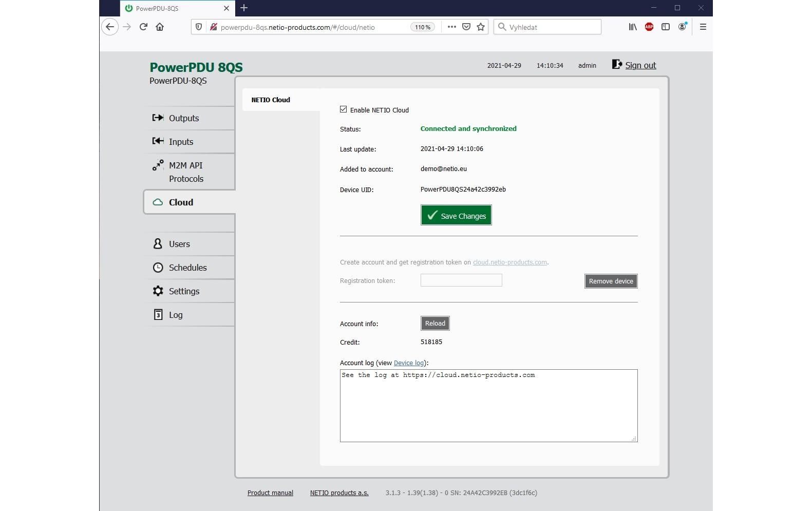Click the Cloud icon in sidebar

point(158,202)
